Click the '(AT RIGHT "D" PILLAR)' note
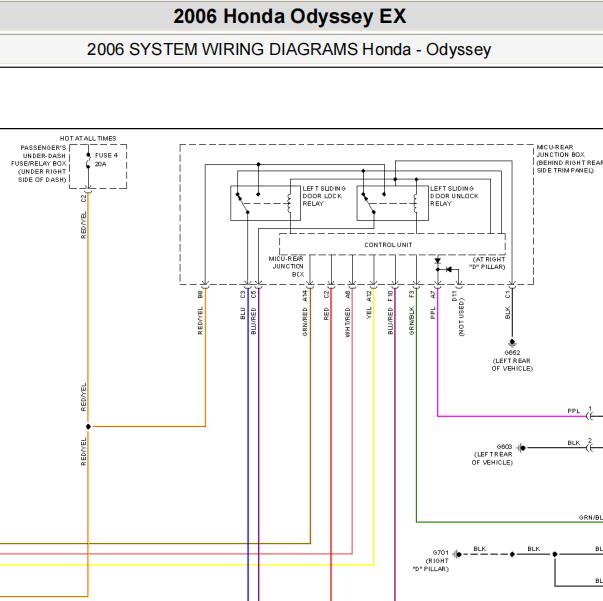The image size is (603, 601). pyautogui.click(x=487, y=263)
